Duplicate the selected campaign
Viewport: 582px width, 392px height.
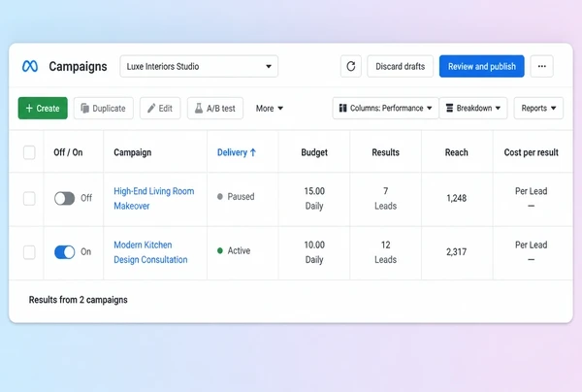(x=104, y=109)
